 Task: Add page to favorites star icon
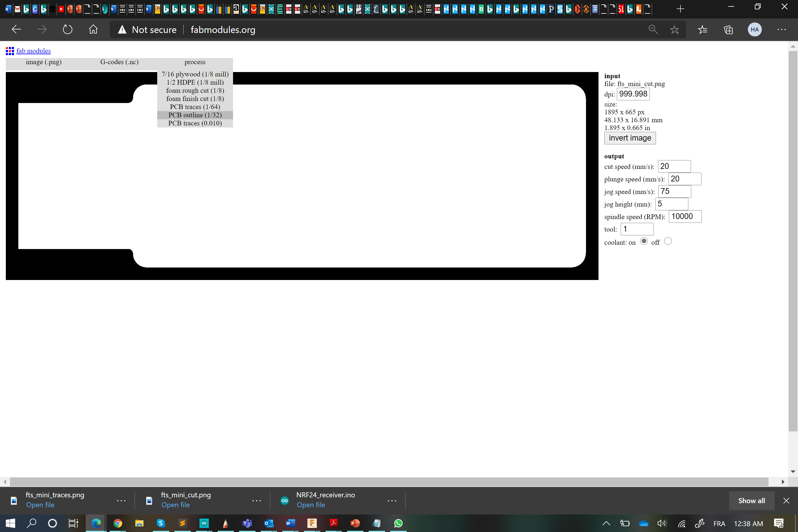674,29
